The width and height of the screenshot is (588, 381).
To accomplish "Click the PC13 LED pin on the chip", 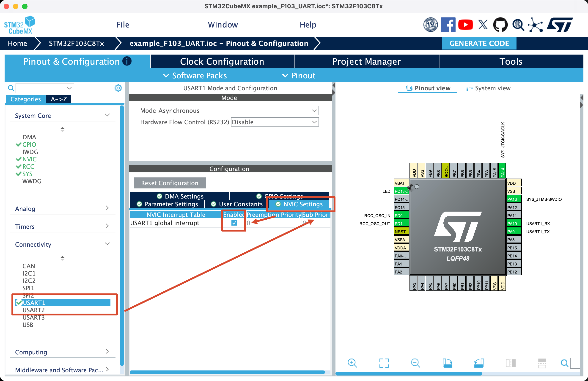I will (401, 191).
